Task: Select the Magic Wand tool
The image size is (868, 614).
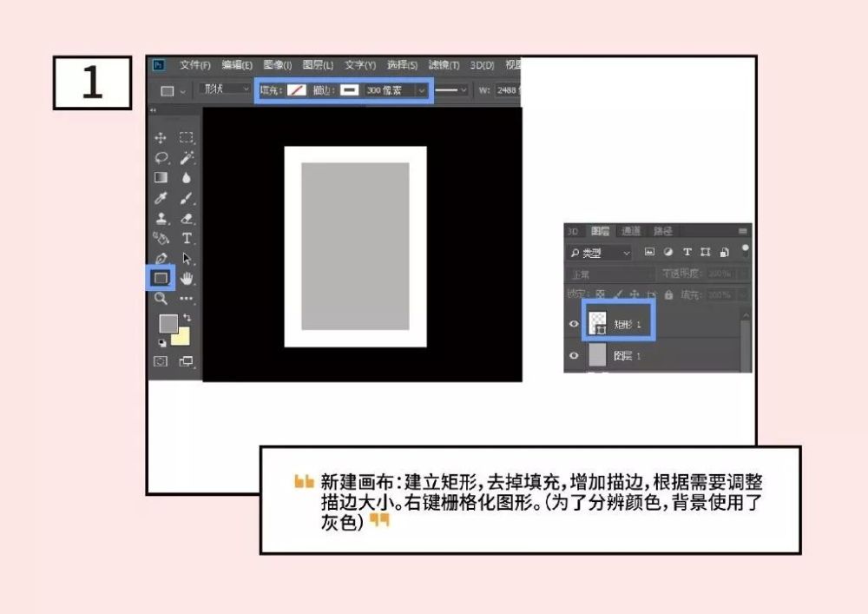Action: (187, 158)
